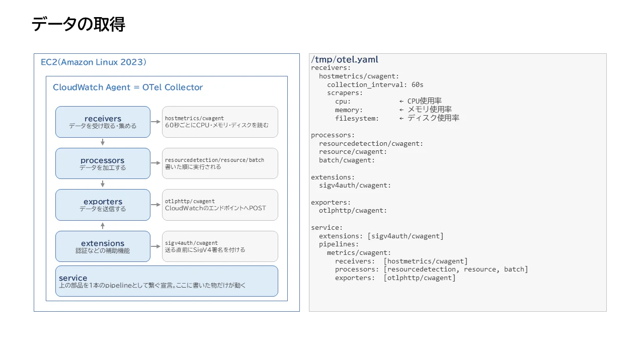
Task: Click the slide title "データの取得"
Action: [78, 24]
